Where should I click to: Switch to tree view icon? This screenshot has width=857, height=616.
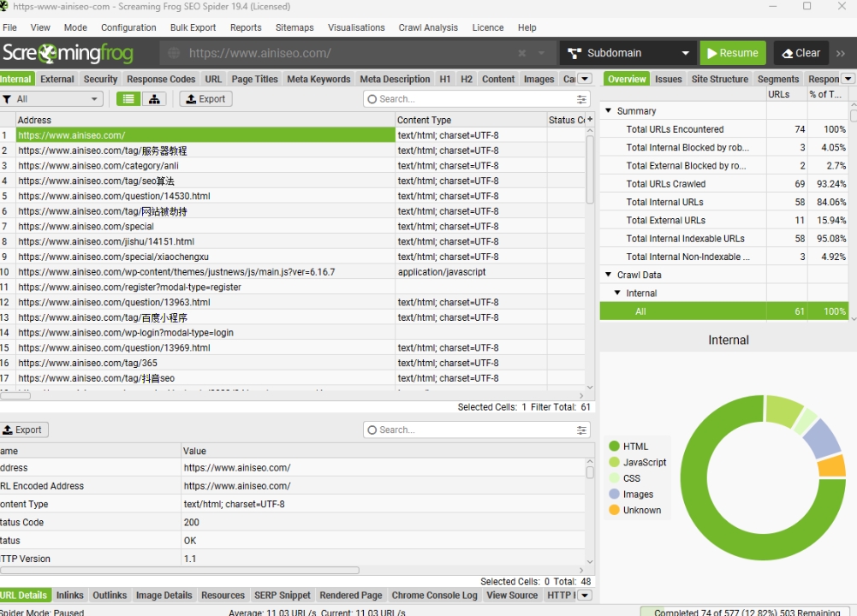(154, 99)
